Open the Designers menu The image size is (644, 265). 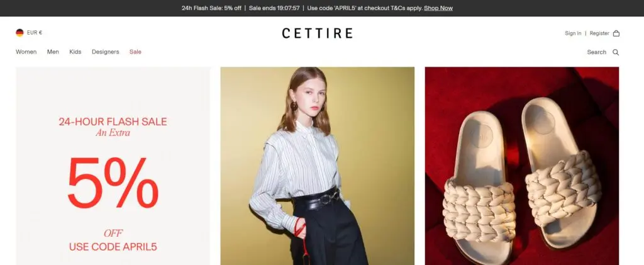pyautogui.click(x=106, y=52)
